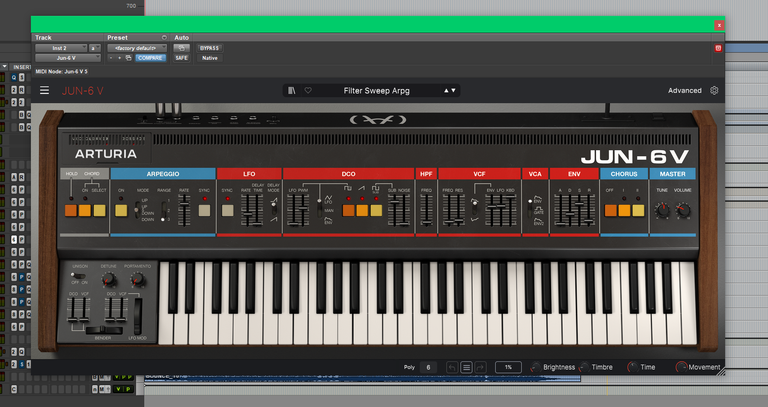
Task: Select the next preset with down arrow
Action: tap(454, 91)
